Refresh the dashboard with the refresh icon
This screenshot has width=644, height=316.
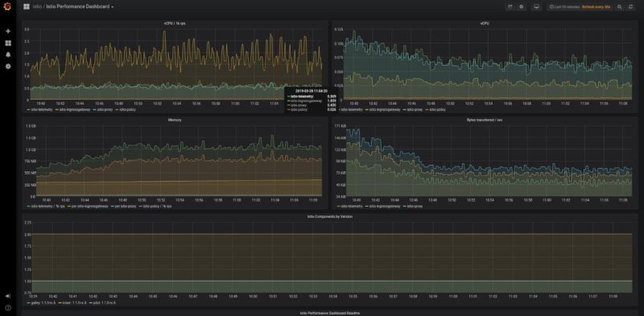(630, 6)
